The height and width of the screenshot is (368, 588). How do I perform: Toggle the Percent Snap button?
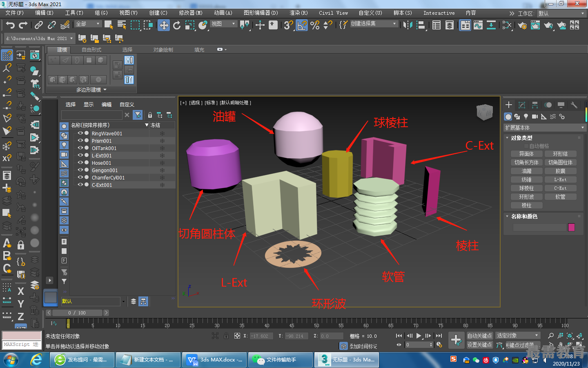(315, 25)
